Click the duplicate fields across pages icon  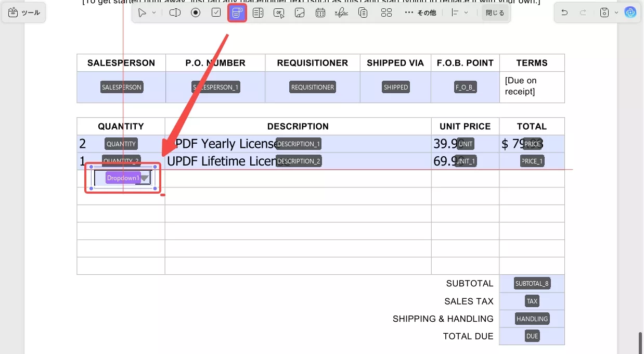tap(363, 12)
